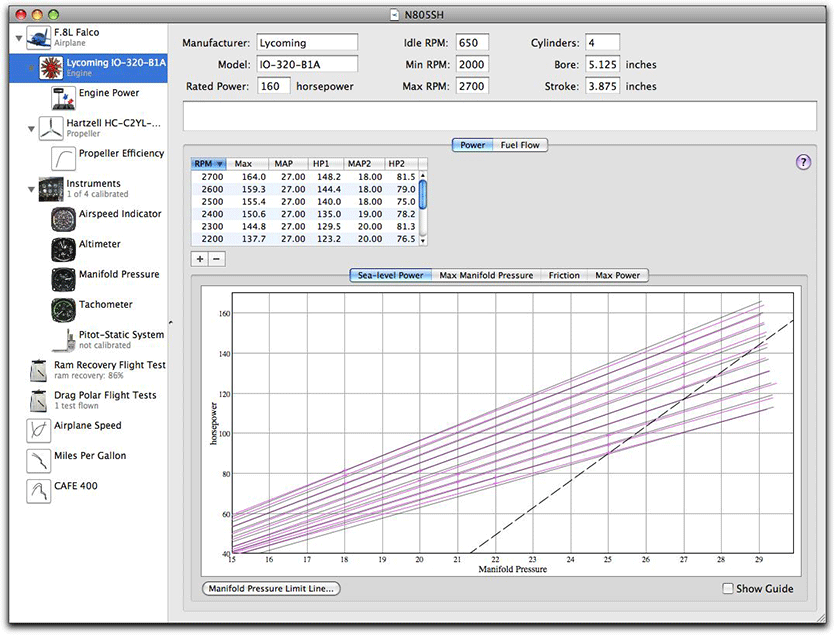Click the MAP2 column header
The width and height of the screenshot is (835, 635).
364,164
